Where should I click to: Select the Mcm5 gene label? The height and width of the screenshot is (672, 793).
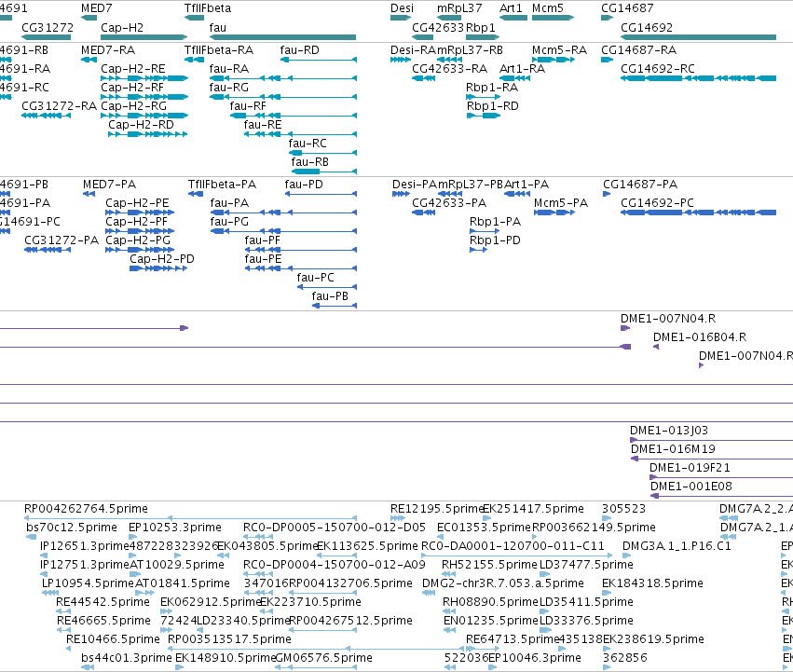[548, 8]
